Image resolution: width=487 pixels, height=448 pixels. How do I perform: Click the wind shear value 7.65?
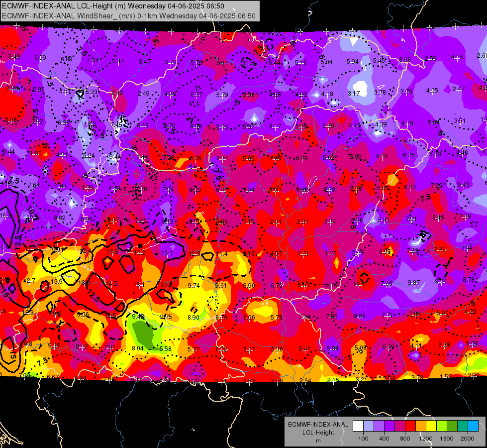click(332, 316)
